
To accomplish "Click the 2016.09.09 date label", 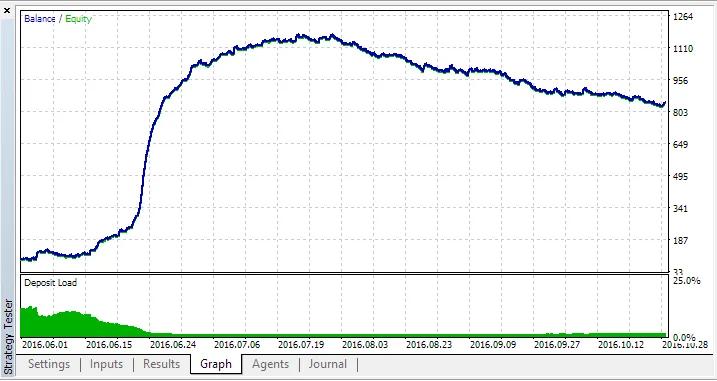I will (x=493, y=344).
